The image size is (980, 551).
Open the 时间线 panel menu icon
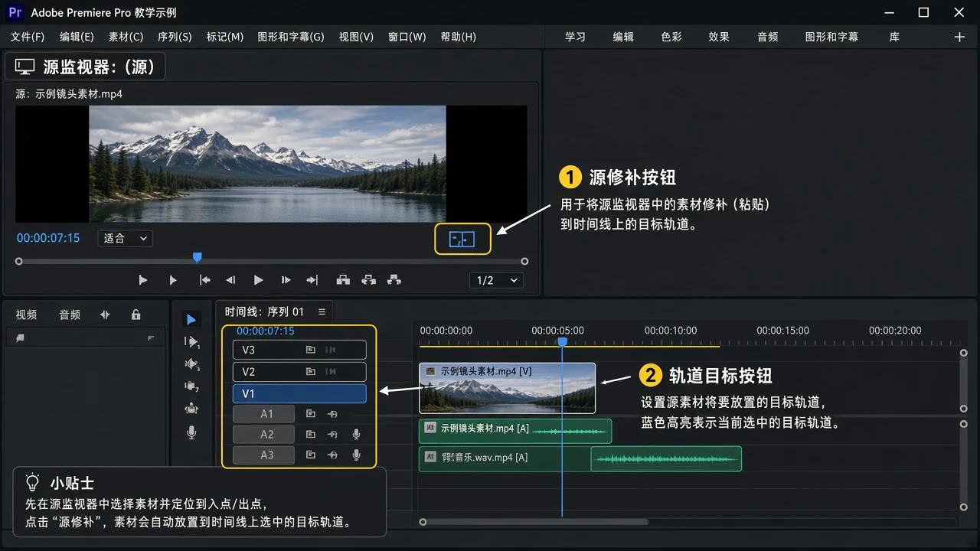click(322, 311)
